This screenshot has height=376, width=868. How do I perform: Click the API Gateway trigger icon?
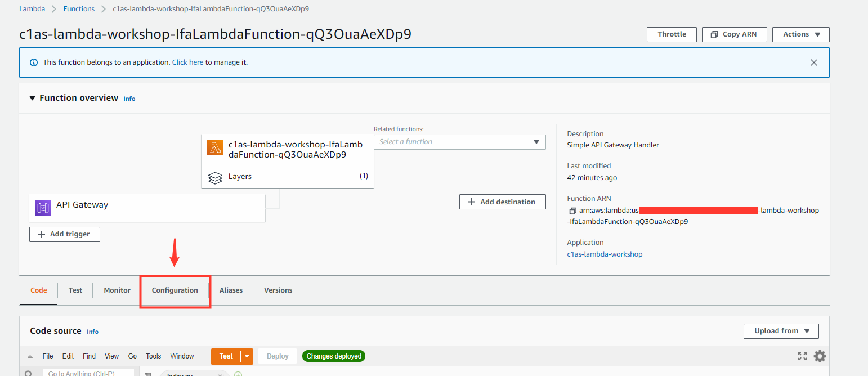[x=43, y=208]
